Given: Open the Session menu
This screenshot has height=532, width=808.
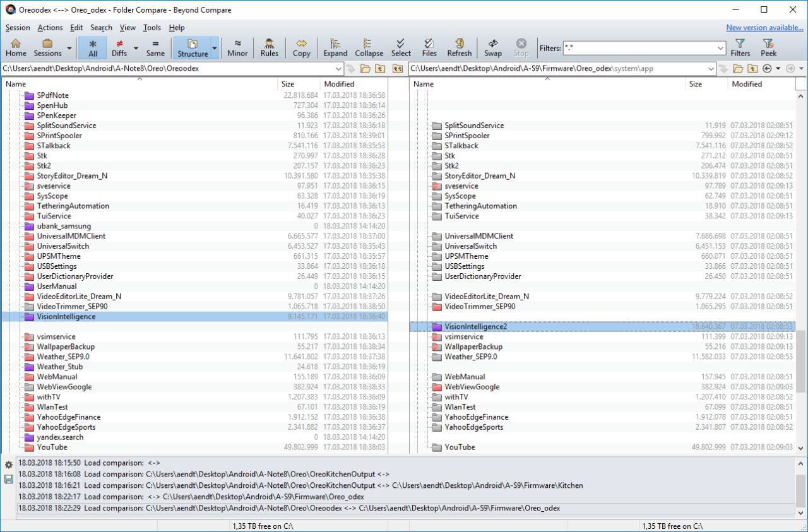Looking at the screenshot, I should tap(18, 28).
